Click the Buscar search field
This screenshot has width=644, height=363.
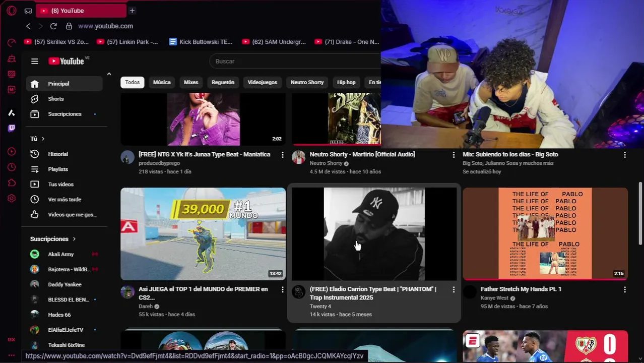point(295,61)
